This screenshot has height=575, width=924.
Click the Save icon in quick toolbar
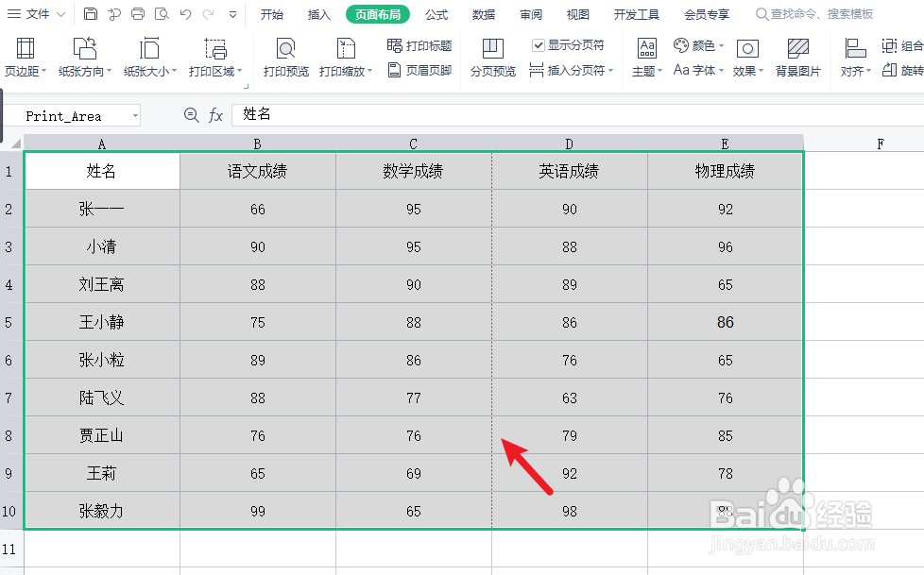click(91, 13)
